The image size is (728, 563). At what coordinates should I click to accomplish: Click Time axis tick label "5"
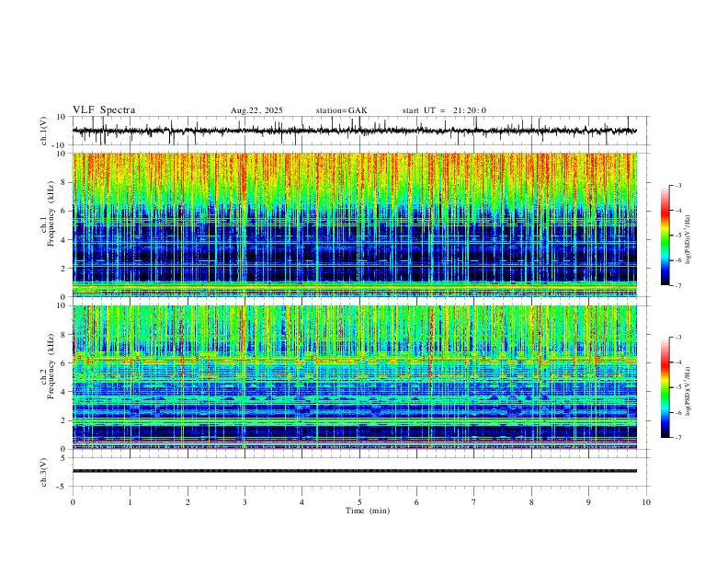coord(359,502)
